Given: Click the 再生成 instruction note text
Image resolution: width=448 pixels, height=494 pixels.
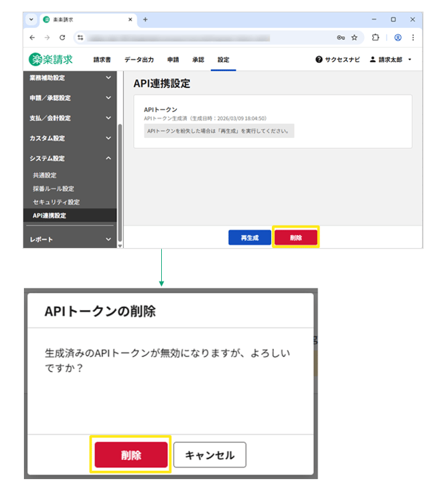Looking at the screenshot, I should [x=218, y=131].
